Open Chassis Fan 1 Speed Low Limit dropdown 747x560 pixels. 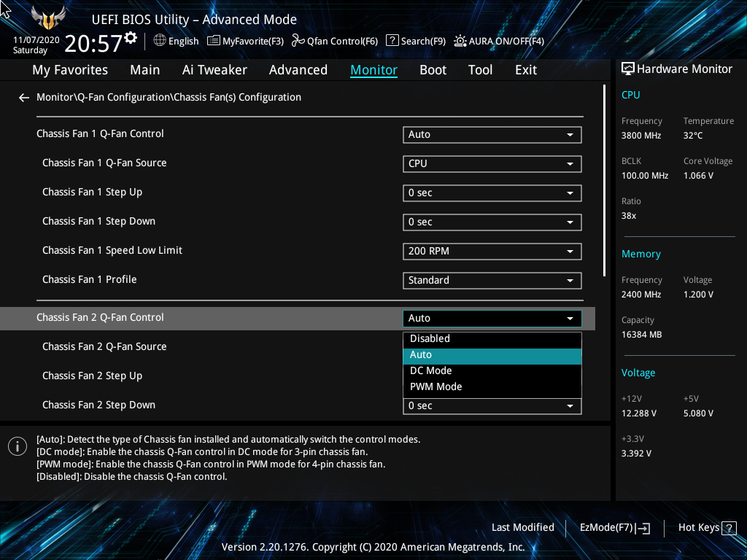pos(492,252)
